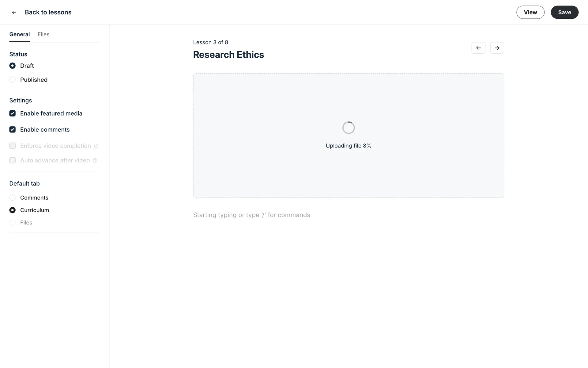Go to next lesson arrow
Screen dimensions: 588x368
tap(497, 48)
